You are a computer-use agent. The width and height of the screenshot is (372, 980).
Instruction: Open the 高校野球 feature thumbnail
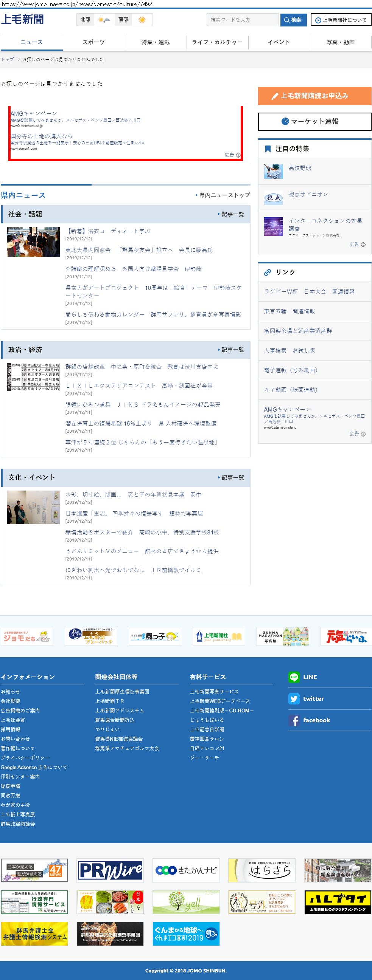click(x=273, y=172)
